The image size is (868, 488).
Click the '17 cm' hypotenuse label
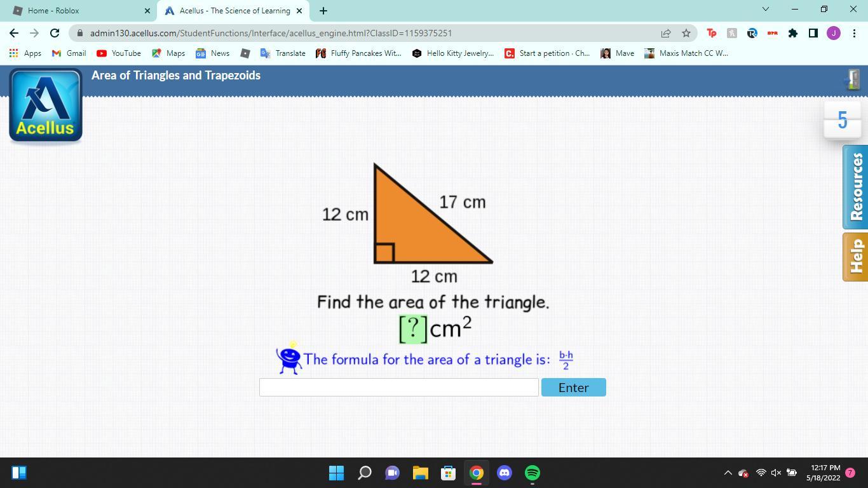[x=463, y=202]
